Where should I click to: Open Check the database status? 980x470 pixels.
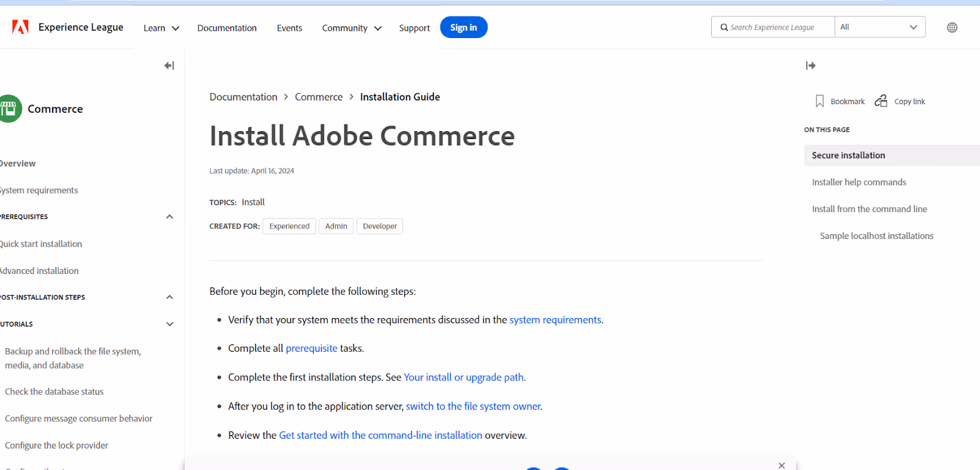point(54,392)
